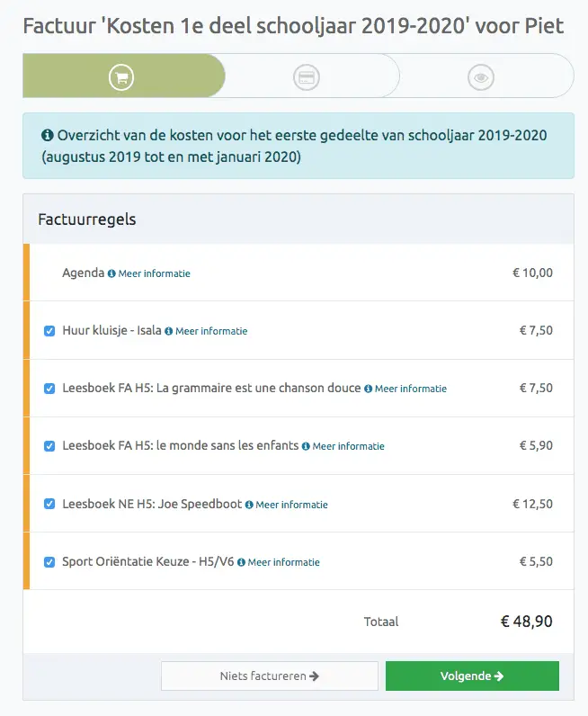Toggle the Leesboek NE H5 Joe Speedboot checkbox

click(49, 504)
